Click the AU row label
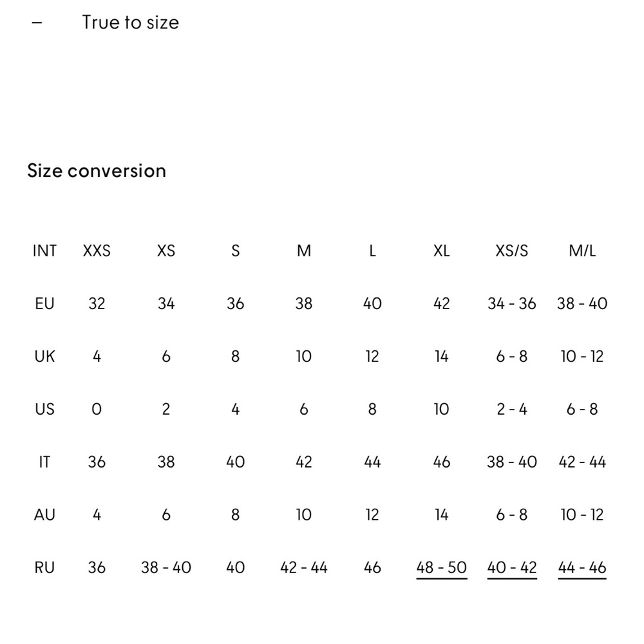Viewport: 644px width, 644px height. [44, 515]
